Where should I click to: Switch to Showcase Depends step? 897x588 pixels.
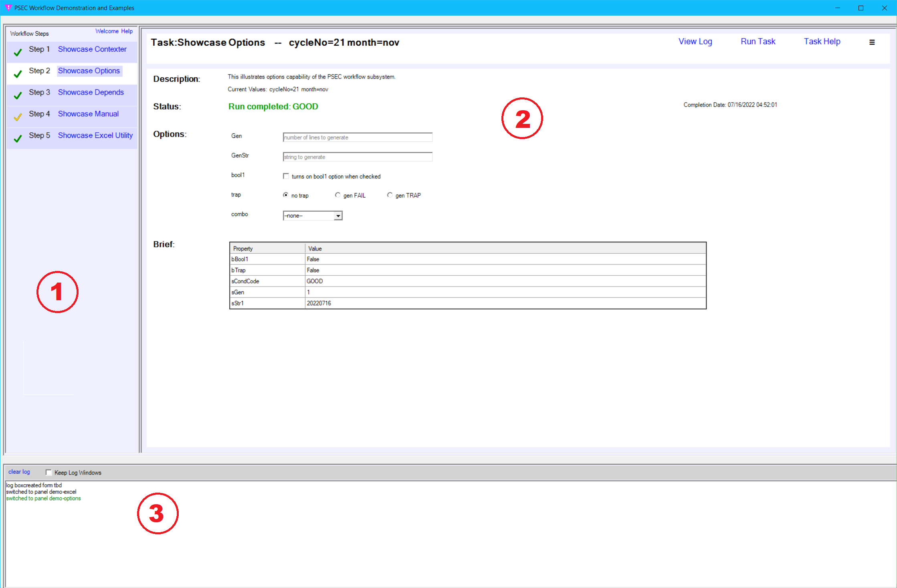(x=91, y=92)
